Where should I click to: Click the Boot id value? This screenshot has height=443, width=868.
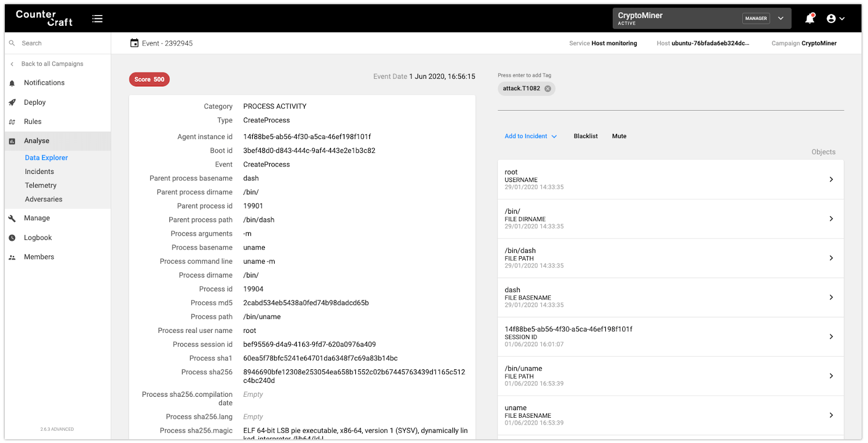pos(309,151)
